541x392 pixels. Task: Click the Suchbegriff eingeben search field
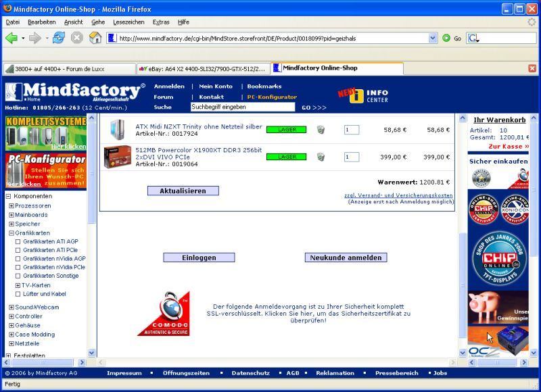243,107
